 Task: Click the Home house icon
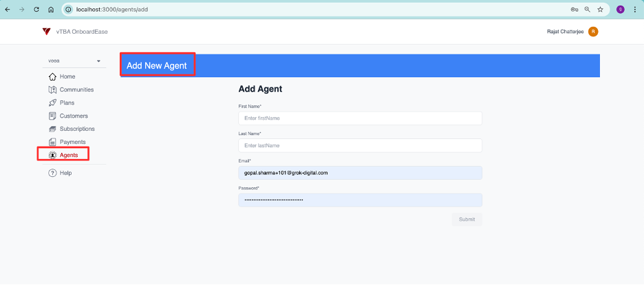(x=52, y=76)
